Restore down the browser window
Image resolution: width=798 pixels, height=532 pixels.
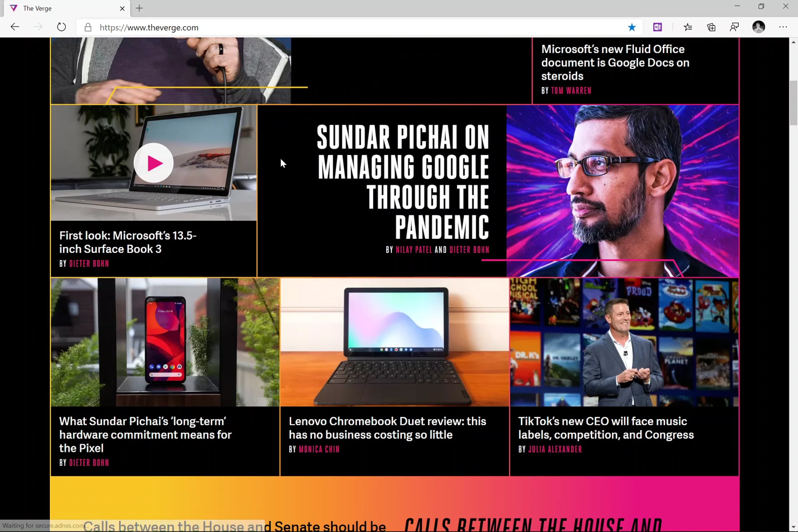point(761,6)
